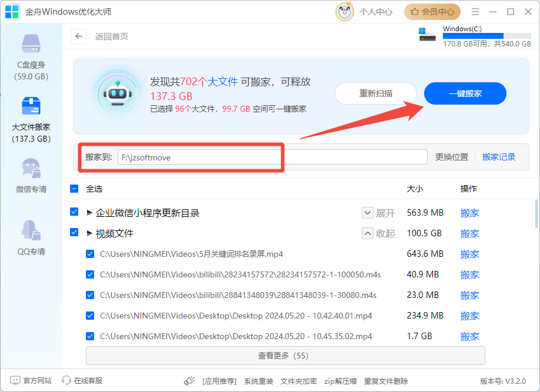540x392 pixels.
Task: Click the 563.9 MB size value
Action: tap(425, 213)
